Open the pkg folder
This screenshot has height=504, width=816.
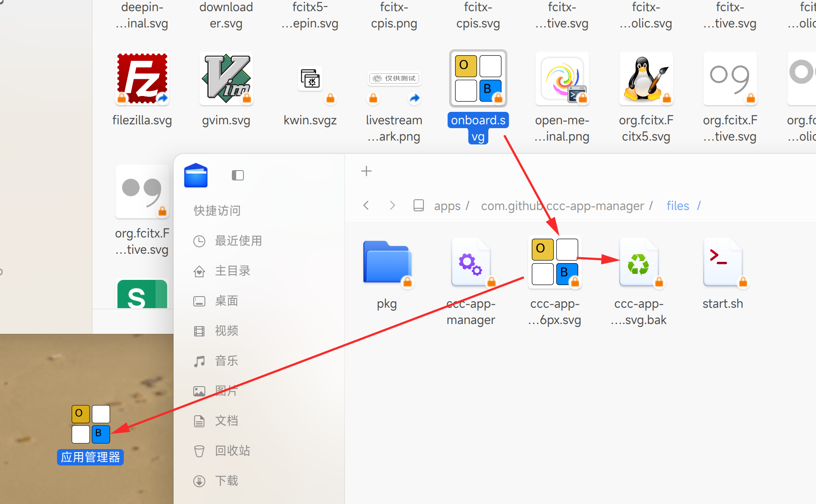(387, 262)
